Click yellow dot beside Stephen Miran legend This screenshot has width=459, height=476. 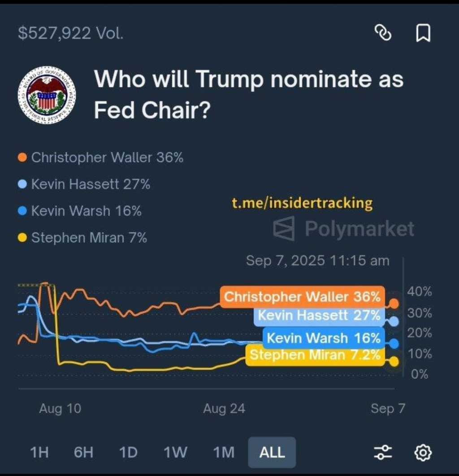pyautogui.click(x=22, y=238)
